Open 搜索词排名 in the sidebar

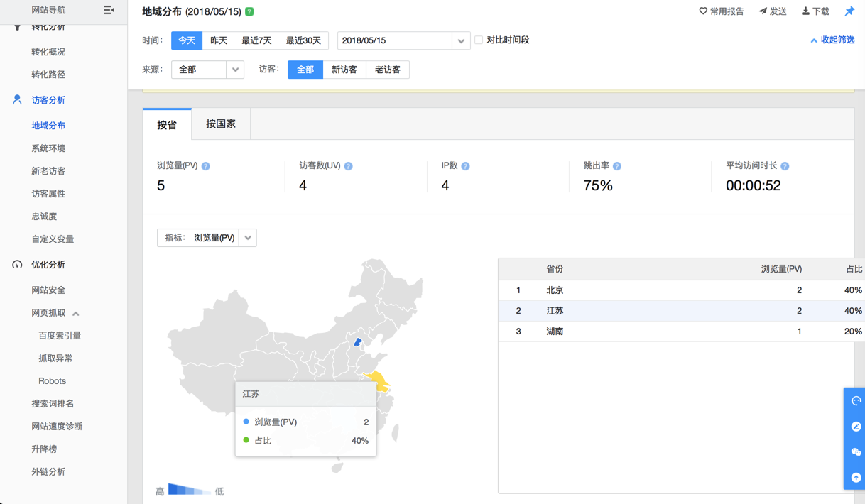tap(53, 404)
